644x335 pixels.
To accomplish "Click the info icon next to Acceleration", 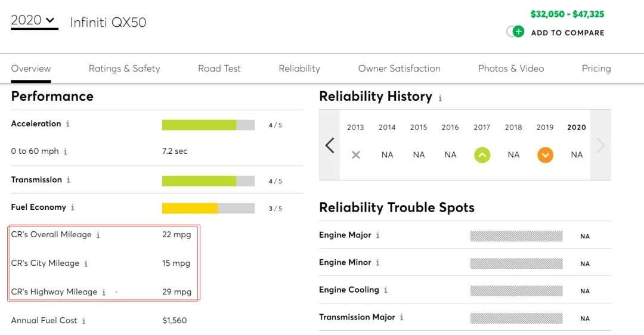I will pyautogui.click(x=67, y=124).
